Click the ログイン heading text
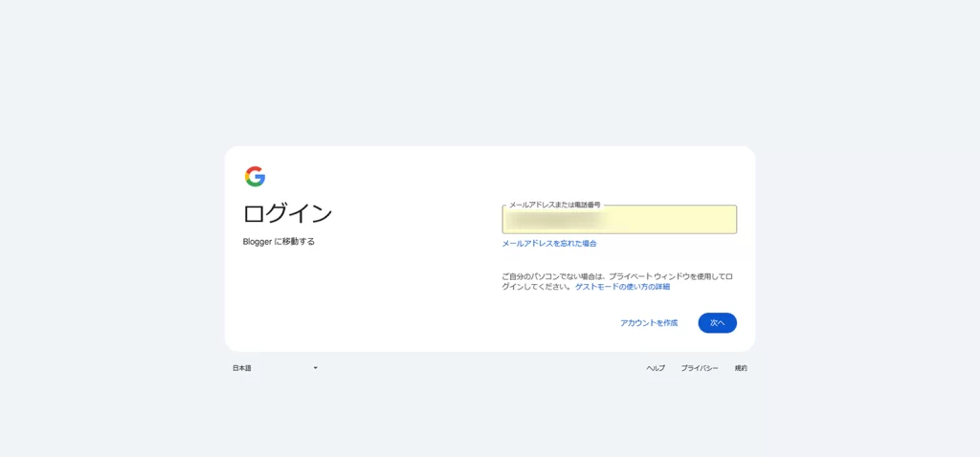The image size is (980, 457). [288, 213]
